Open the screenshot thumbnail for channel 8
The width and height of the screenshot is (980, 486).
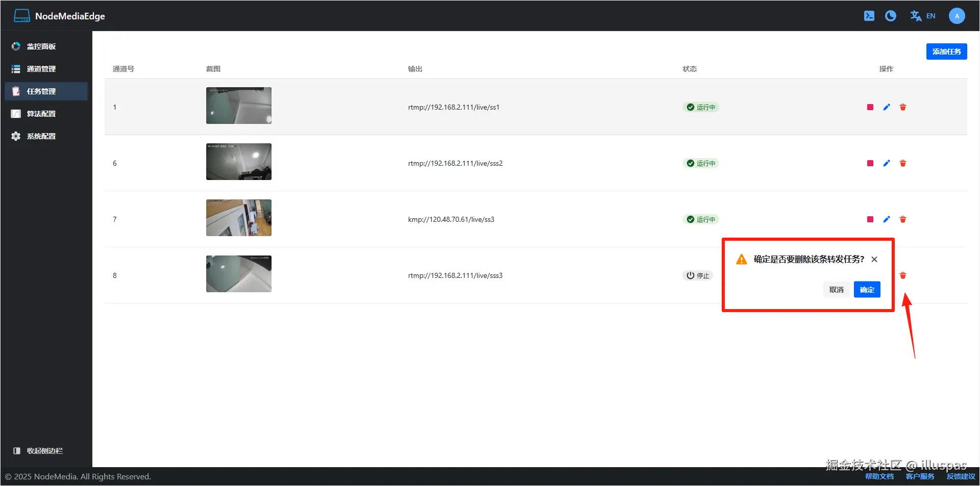[x=239, y=274]
